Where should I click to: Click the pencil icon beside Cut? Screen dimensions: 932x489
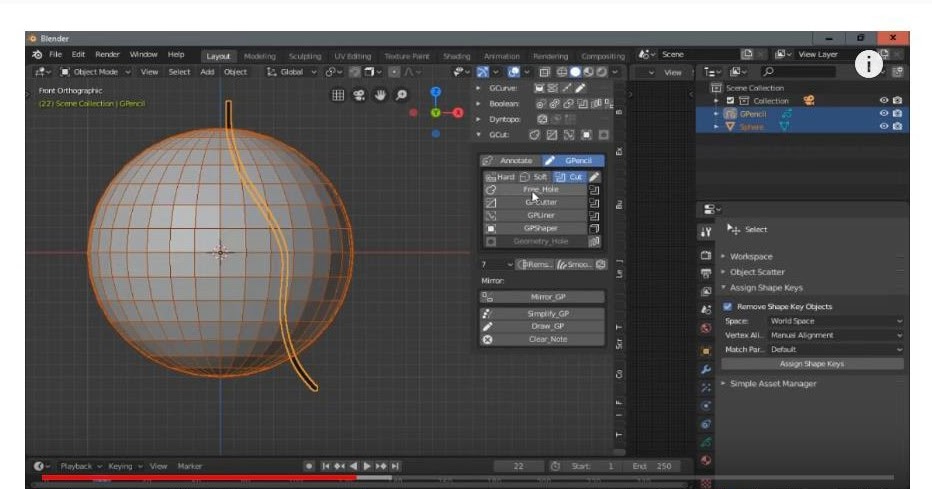pos(594,177)
